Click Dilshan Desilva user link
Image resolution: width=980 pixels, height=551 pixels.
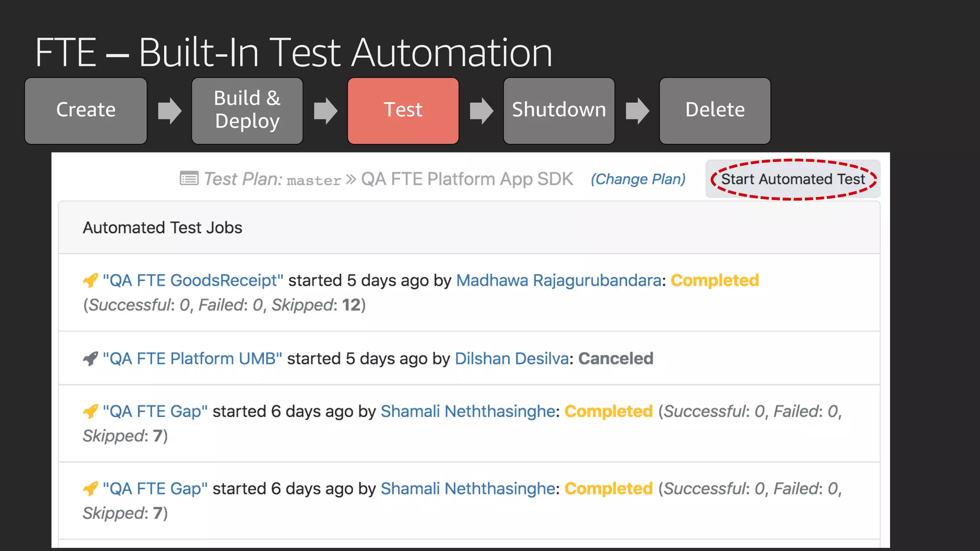[x=512, y=359]
